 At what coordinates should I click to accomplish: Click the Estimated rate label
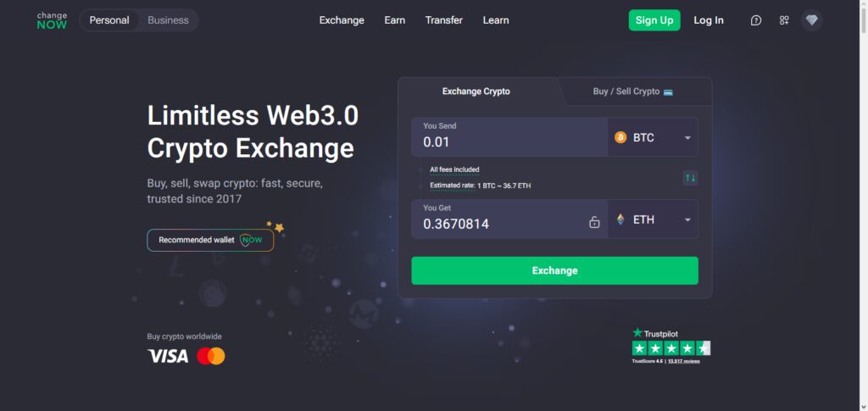pyautogui.click(x=453, y=186)
